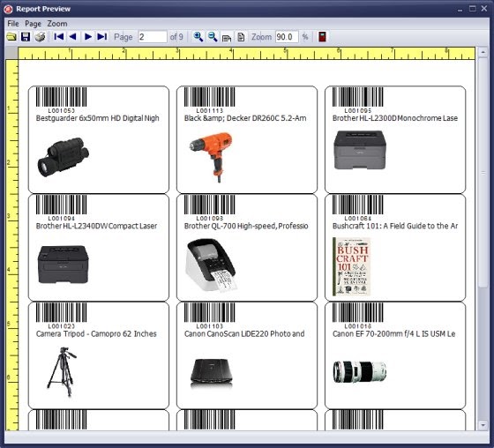Viewport: 494px width, 448px height.
Task: Go to the next page
Action: [x=88, y=37]
